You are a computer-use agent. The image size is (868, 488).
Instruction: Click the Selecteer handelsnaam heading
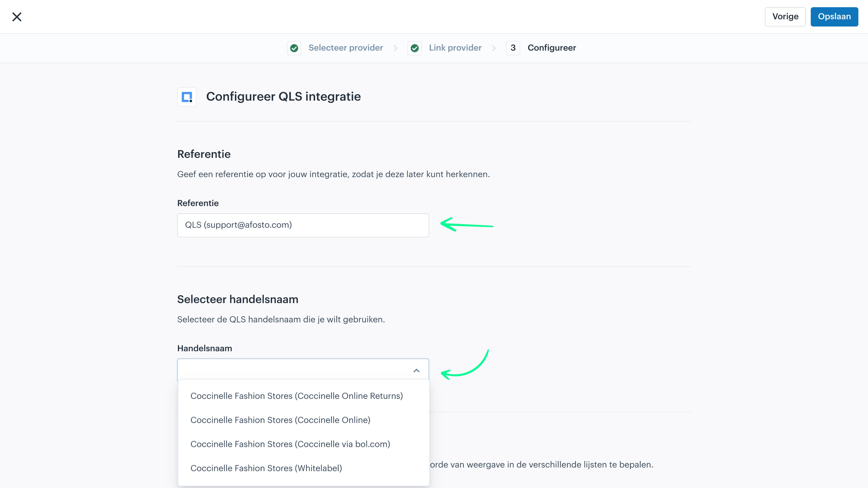tap(238, 299)
